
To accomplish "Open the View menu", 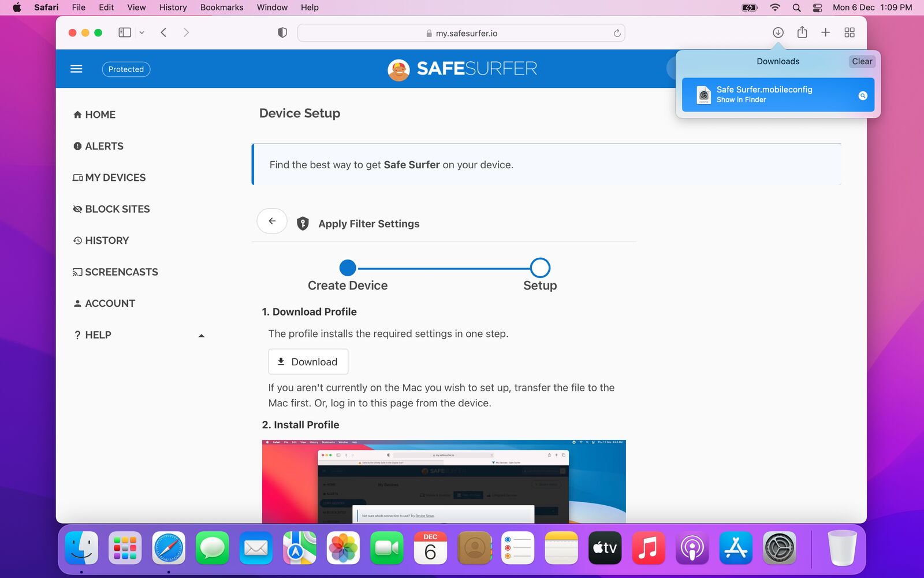I will [x=136, y=8].
